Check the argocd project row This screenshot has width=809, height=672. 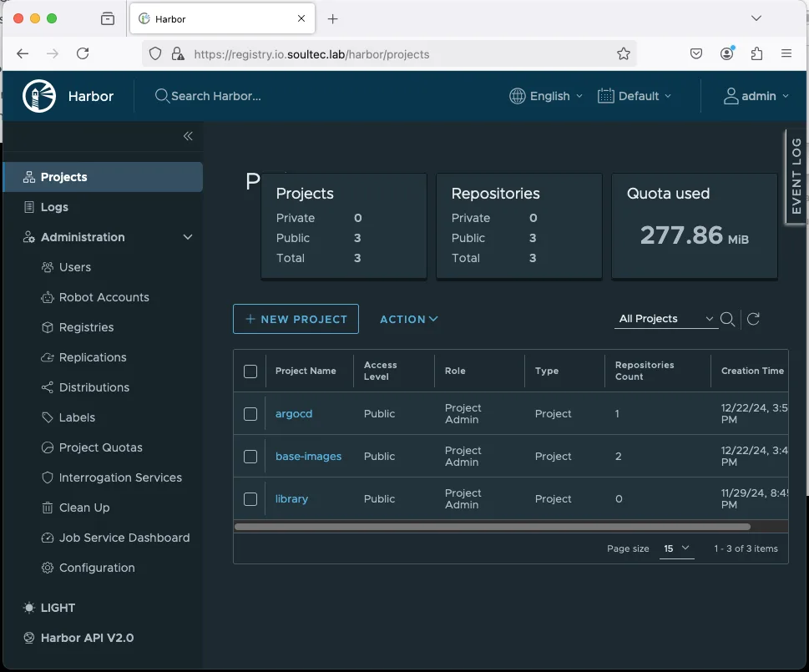point(250,413)
